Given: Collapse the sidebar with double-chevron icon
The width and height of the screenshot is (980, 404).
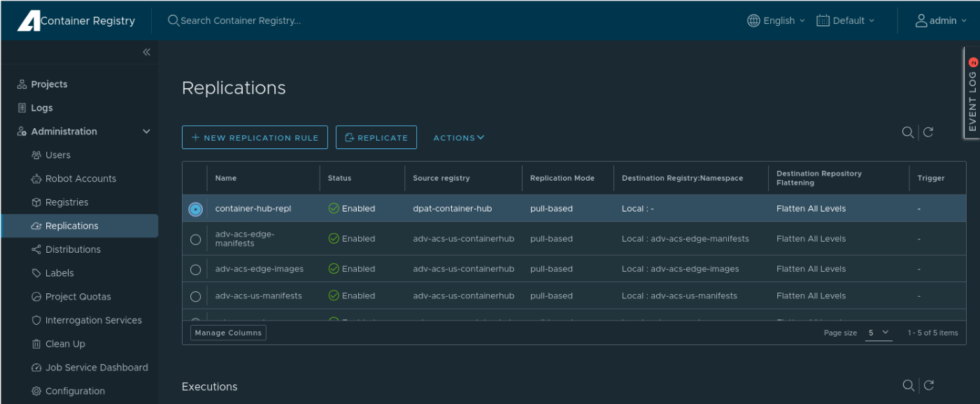Looking at the screenshot, I should 146,53.
